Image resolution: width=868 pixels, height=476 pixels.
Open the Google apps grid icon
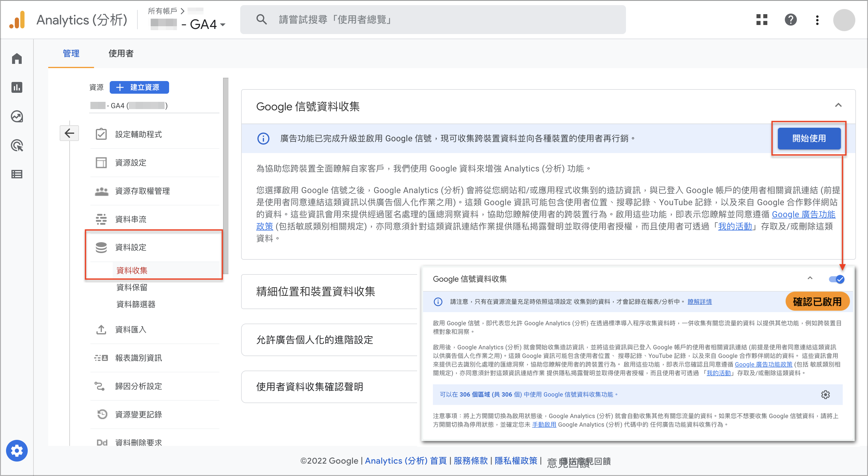coord(762,20)
